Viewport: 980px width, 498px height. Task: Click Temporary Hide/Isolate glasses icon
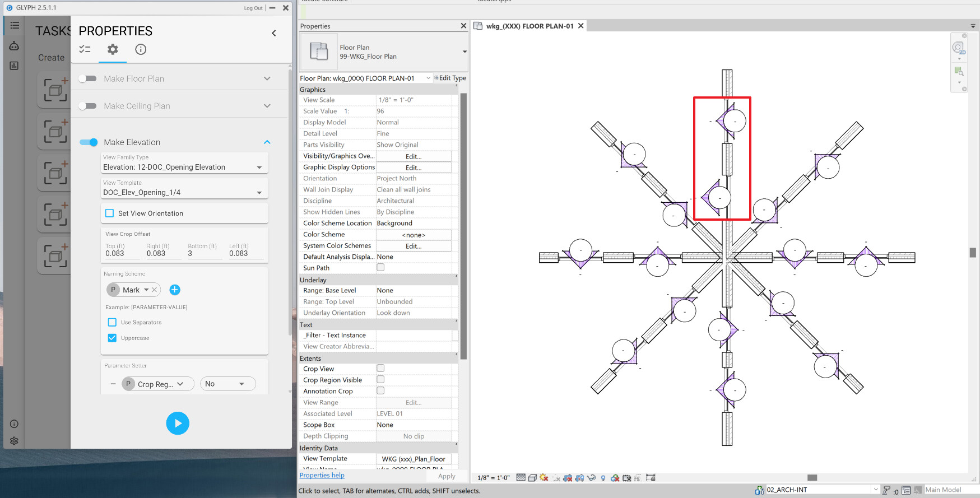591,478
